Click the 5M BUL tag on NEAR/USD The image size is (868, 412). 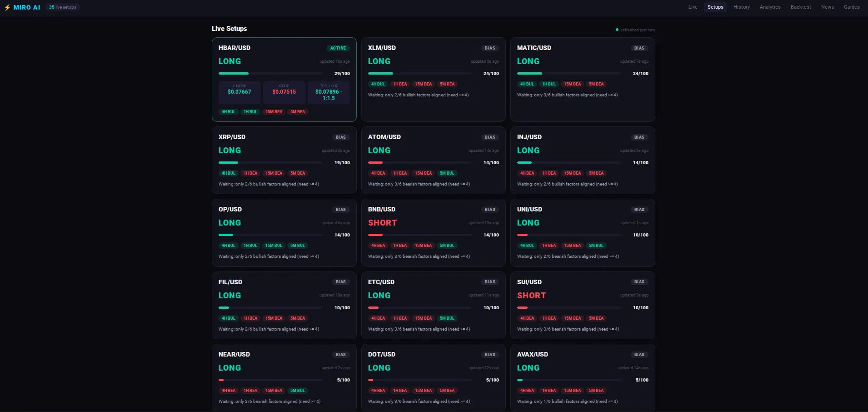(298, 391)
